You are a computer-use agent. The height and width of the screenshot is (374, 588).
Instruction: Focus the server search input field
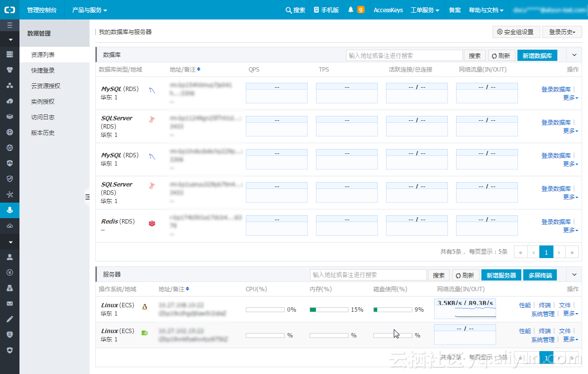point(368,275)
